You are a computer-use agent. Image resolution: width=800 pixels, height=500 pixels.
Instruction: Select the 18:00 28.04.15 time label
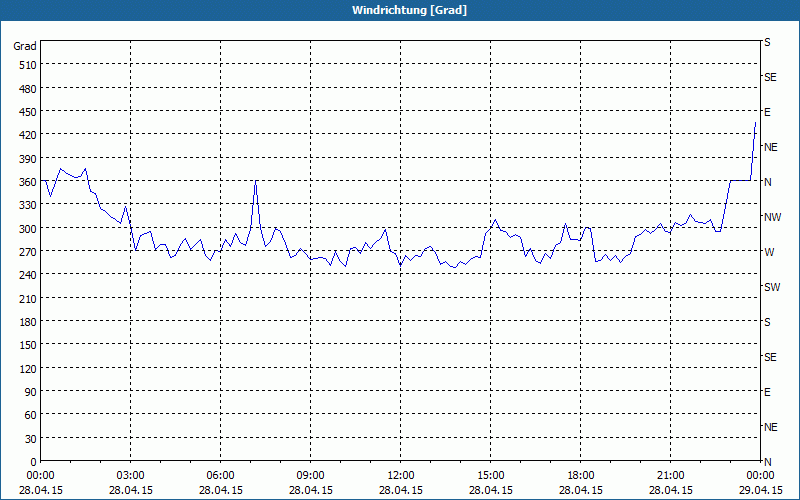coord(581,483)
